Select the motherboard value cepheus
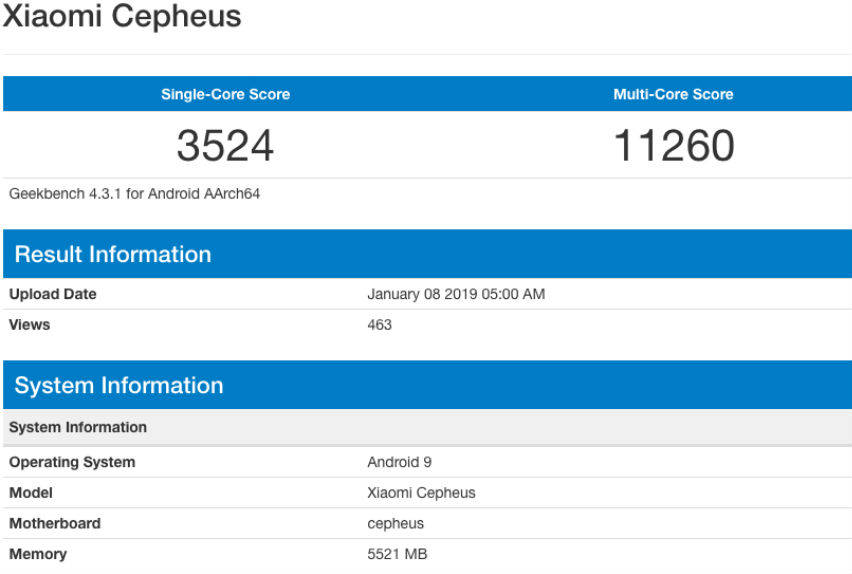 [396, 524]
